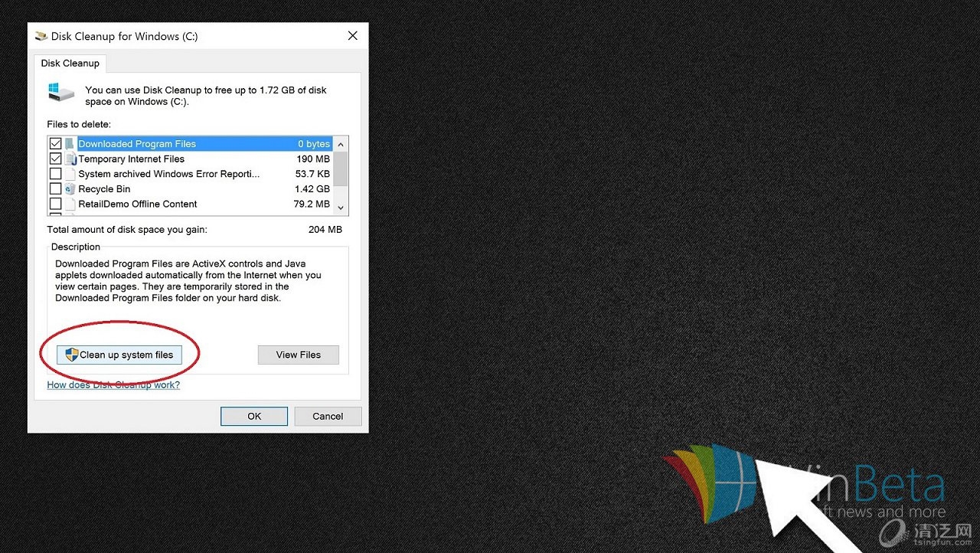Screen dimensions: 980x553
Task: Click the View Files button
Action: [x=298, y=355]
